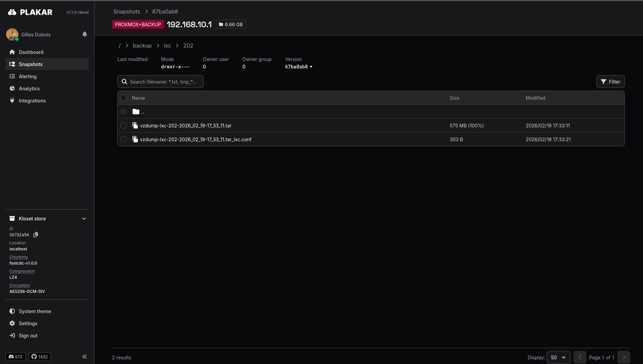Select the tar_lxc.conf file checkbox
The width and height of the screenshot is (643, 364).
(123, 139)
